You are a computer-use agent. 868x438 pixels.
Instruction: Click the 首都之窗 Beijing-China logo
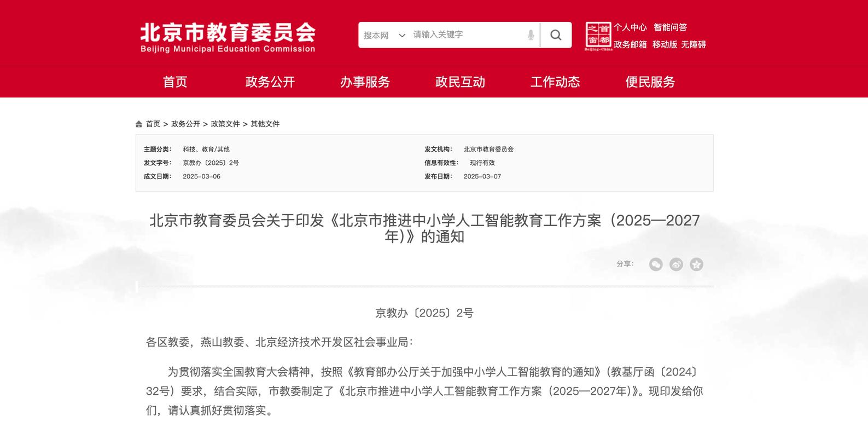598,36
